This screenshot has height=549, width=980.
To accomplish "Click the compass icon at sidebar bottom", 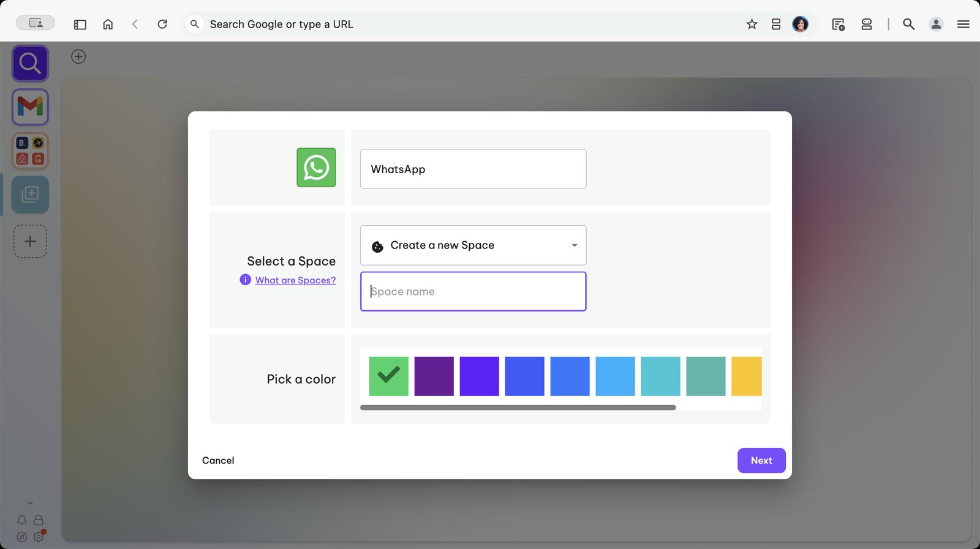I will 22,537.
